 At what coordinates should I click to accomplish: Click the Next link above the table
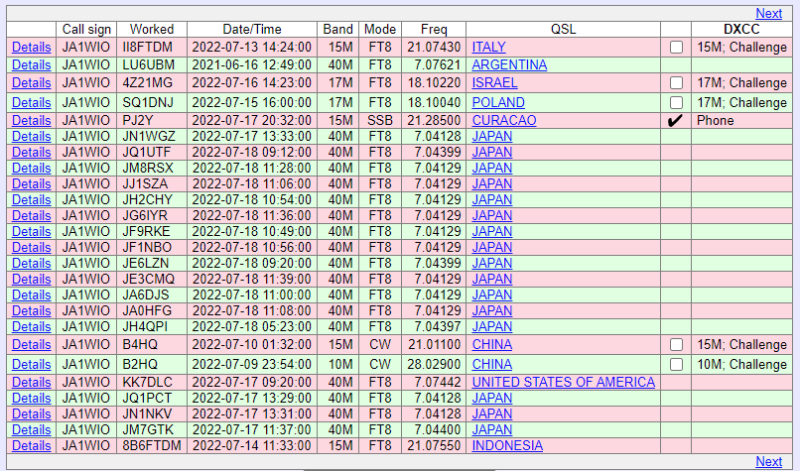point(769,13)
